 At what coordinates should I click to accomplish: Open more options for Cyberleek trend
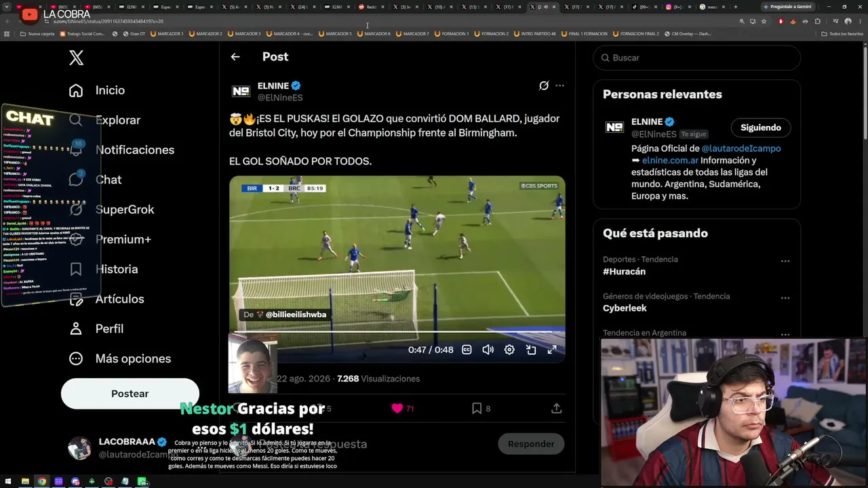coord(785,298)
